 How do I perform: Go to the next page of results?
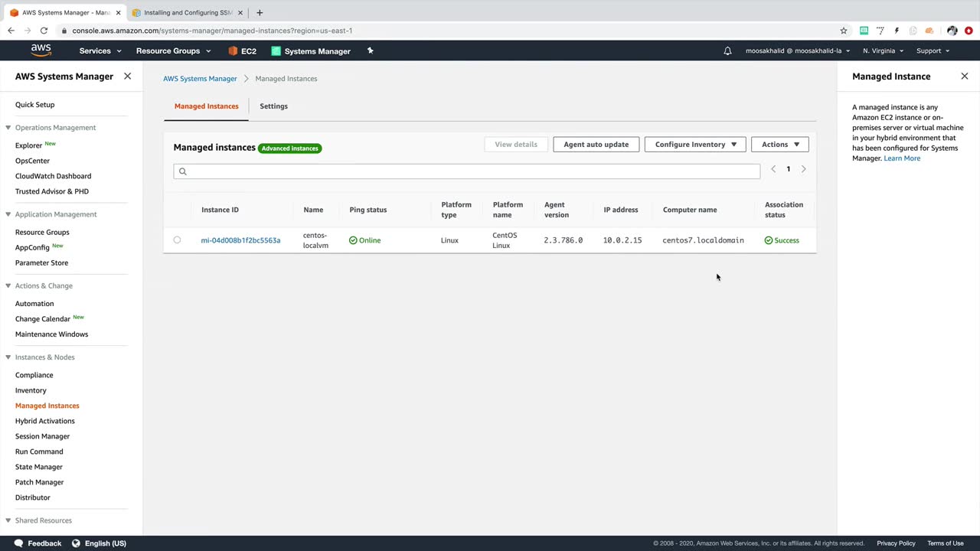click(803, 169)
